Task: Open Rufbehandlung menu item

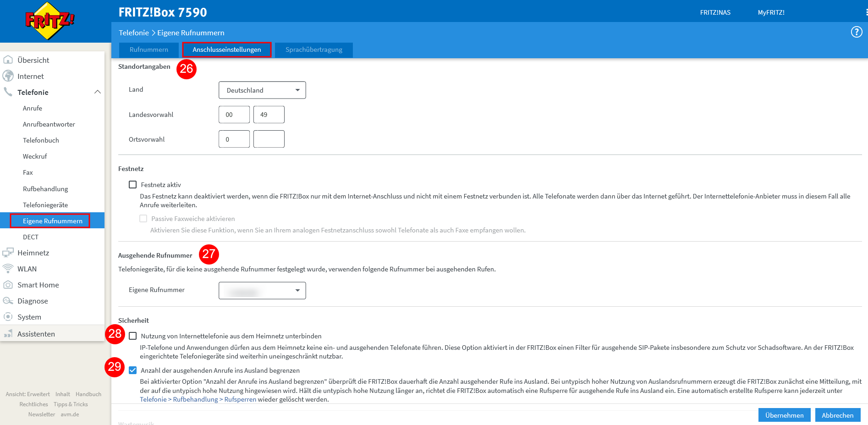Action: click(x=45, y=189)
